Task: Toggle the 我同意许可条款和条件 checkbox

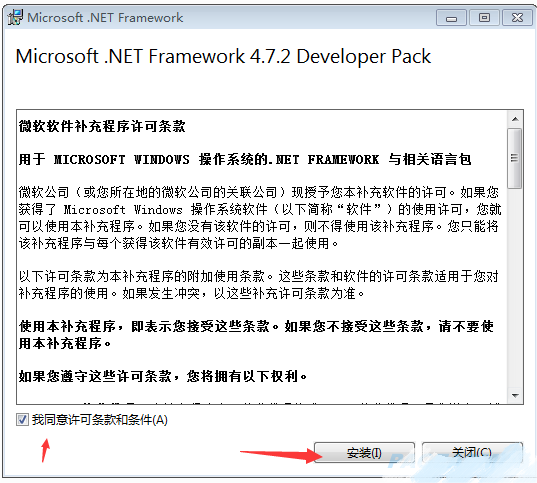Action: tap(22, 419)
